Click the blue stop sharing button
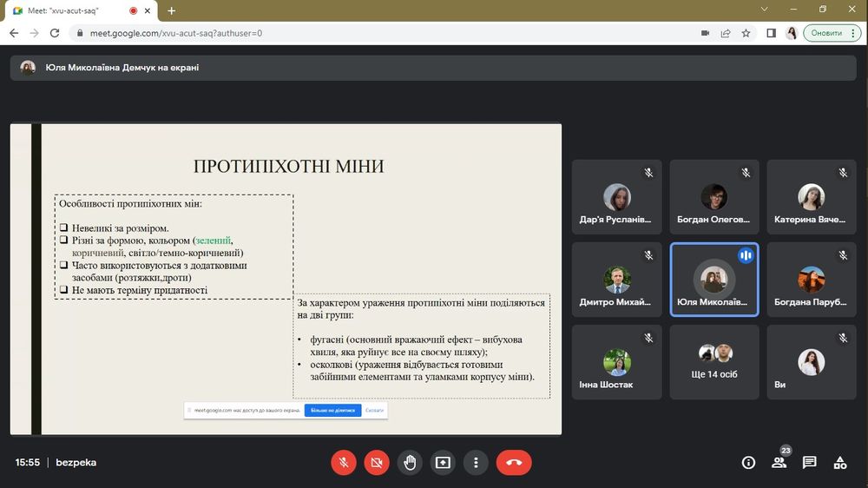The height and width of the screenshot is (488, 868). click(331, 410)
